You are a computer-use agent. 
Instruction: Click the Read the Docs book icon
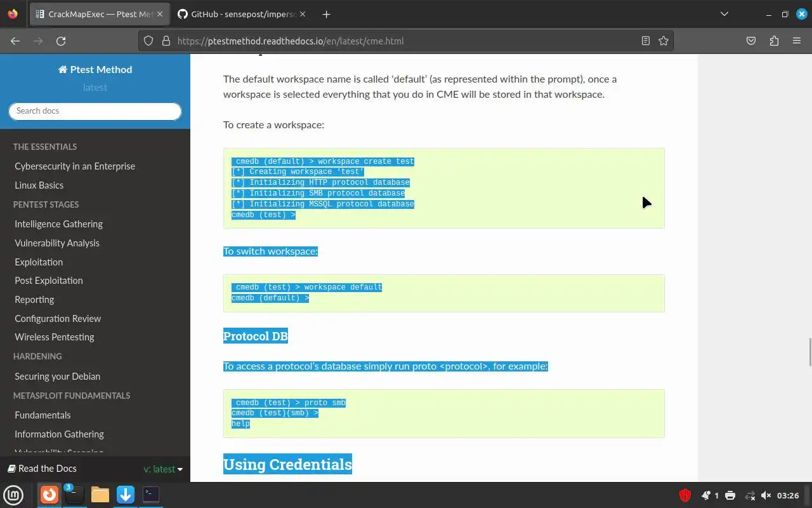11,469
